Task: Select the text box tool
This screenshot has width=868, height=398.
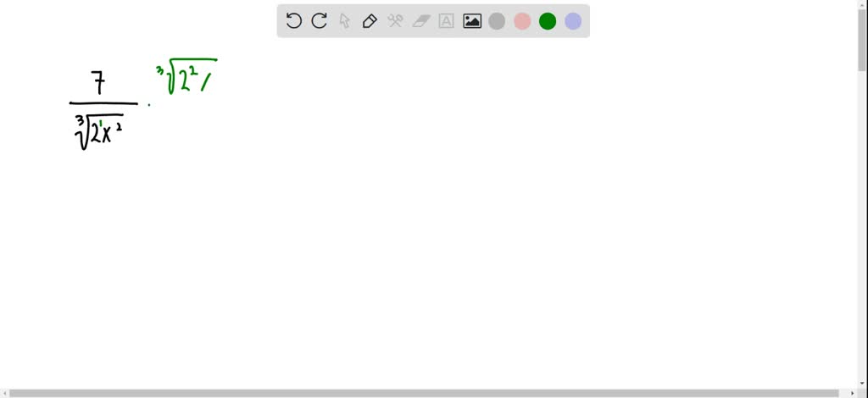Action: (x=446, y=21)
